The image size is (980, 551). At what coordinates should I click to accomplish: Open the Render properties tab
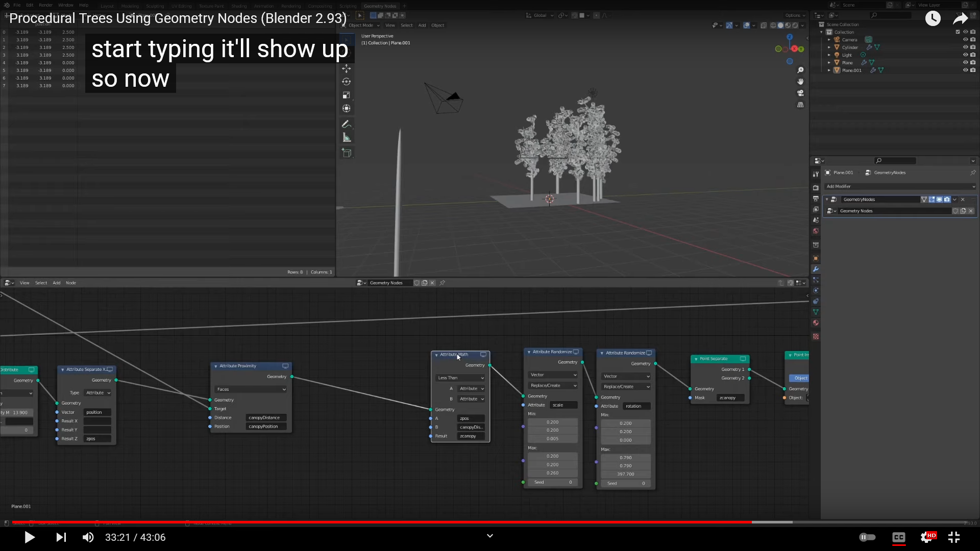tap(816, 187)
